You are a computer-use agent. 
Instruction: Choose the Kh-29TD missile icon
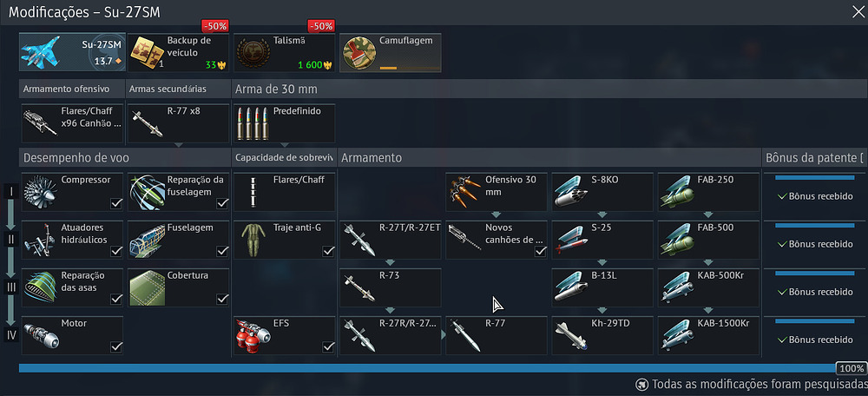pos(571,335)
